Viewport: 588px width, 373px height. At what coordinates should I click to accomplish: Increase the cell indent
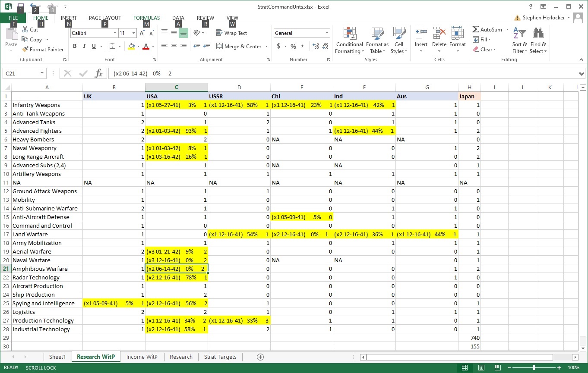click(x=206, y=46)
